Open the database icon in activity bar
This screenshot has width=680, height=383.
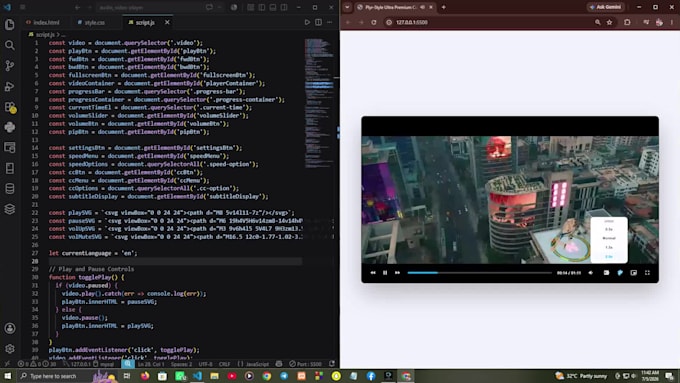point(10,188)
